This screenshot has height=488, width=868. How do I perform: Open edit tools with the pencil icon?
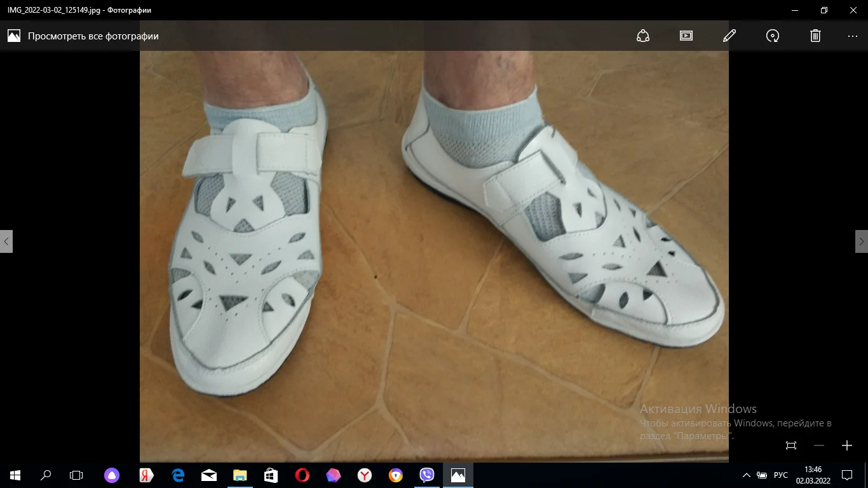[x=729, y=36]
